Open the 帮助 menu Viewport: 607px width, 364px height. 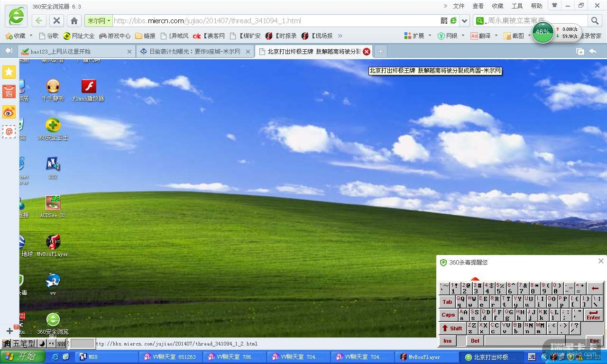coord(536,6)
